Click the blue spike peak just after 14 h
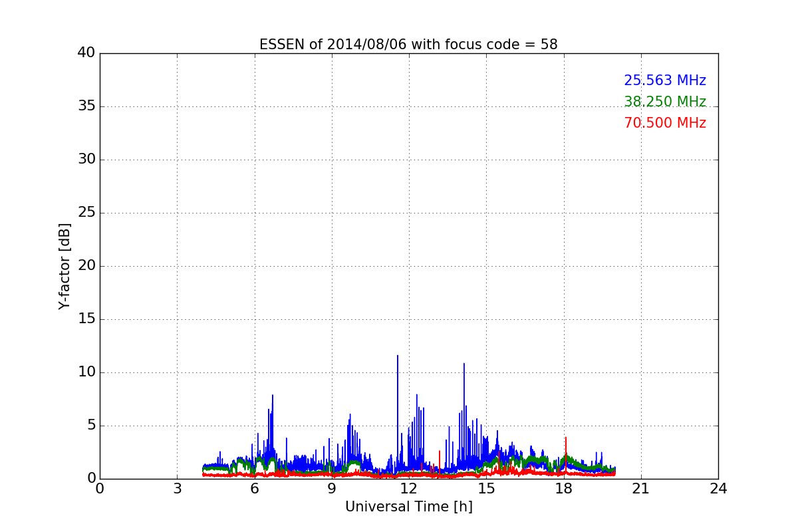The height and width of the screenshot is (532, 798). (464, 364)
